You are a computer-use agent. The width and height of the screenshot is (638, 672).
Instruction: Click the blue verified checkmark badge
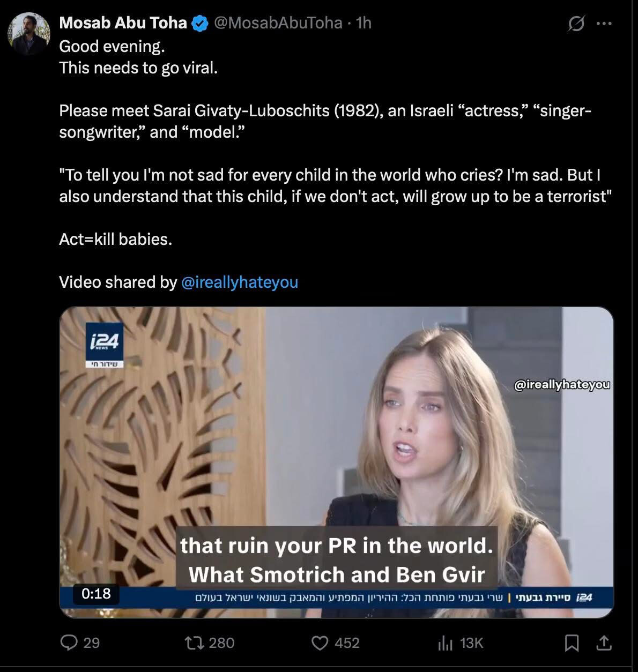pos(201,23)
